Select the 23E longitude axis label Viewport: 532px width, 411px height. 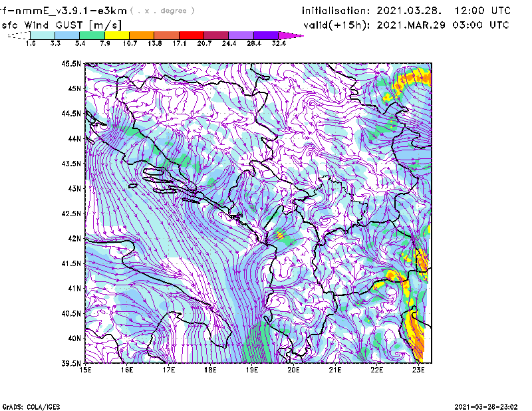[418, 370]
